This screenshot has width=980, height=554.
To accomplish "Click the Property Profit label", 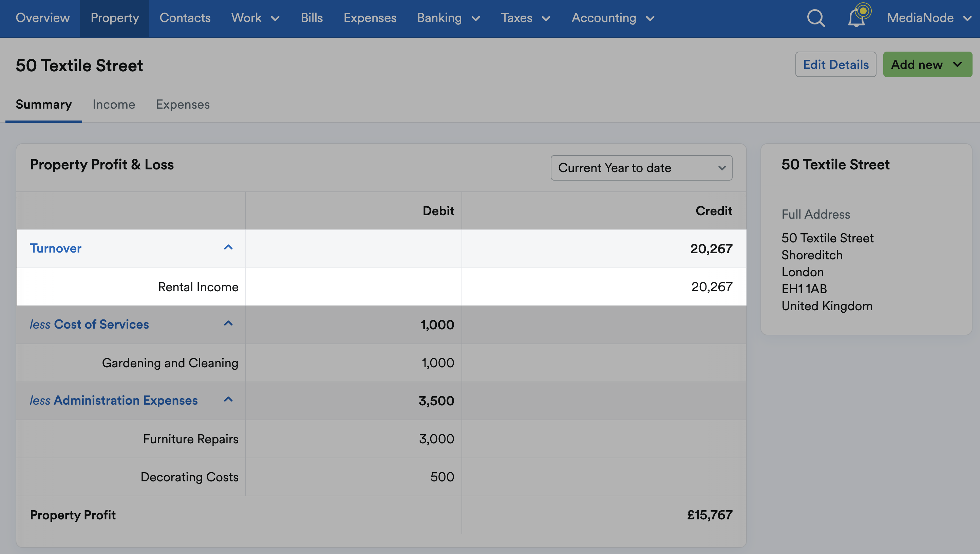I will coord(73,515).
